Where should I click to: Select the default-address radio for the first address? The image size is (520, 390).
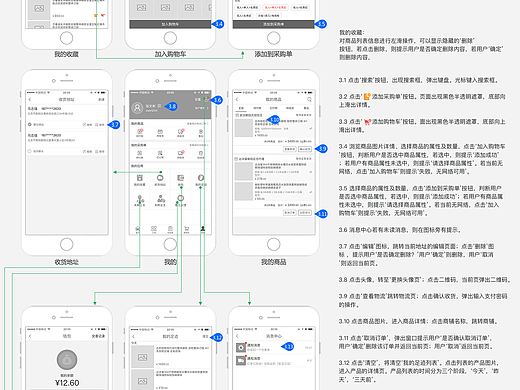[x=30, y=124]
